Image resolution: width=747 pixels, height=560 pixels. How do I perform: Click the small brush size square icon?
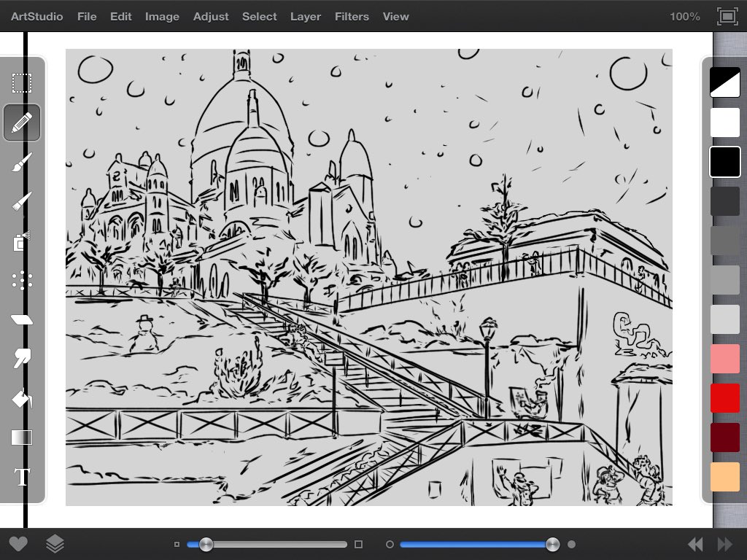click(177, 544)
